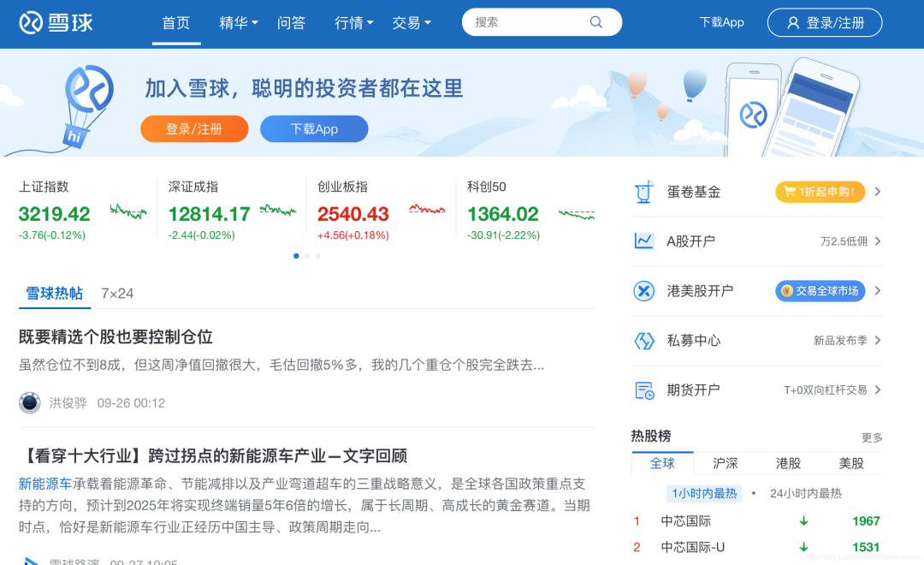Click T+0双向杠杆交易 label
The height and width of the screenshot is (565, 924).
826,390
